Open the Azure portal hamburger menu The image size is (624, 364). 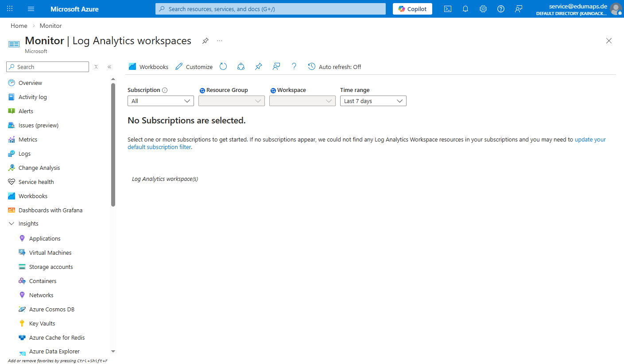31,9
